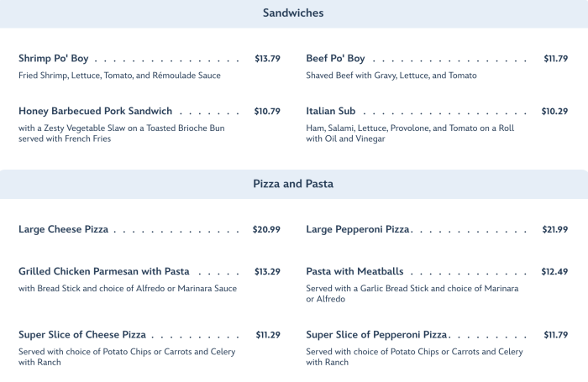Click the Shaved Beef with Gravy description
This screenshot has height=382, width=588.
tap(391, 76)
